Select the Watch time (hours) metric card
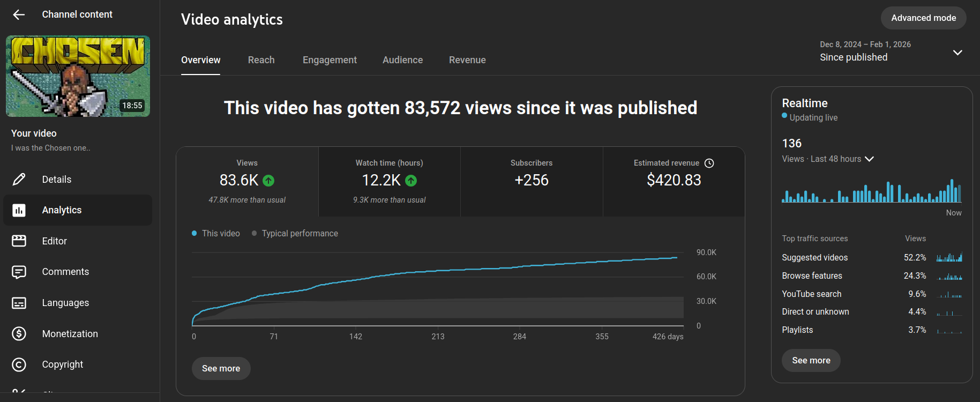The height and width of the screenshot is (402, 980). tap(390, 182)
